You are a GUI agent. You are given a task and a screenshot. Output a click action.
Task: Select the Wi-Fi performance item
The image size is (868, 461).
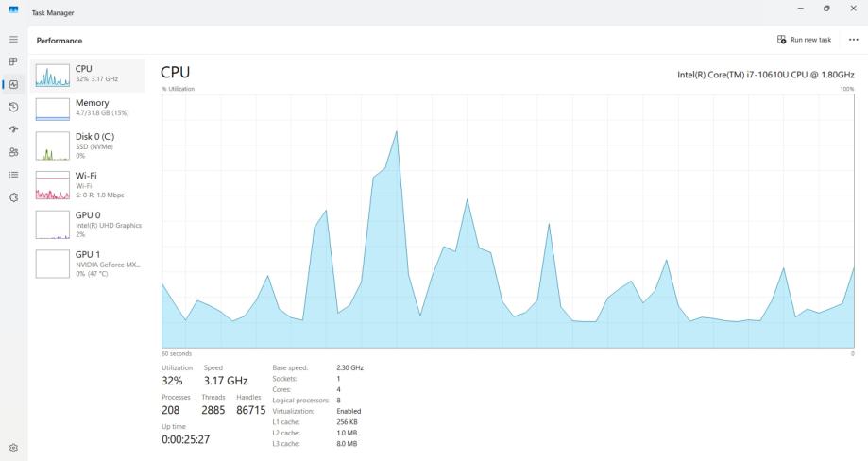88,185
